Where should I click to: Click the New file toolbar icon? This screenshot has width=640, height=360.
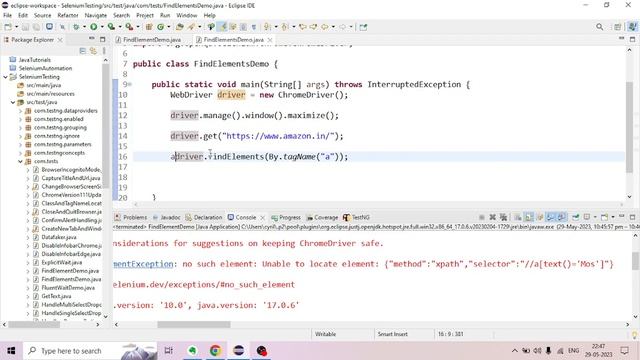point(8,27)
